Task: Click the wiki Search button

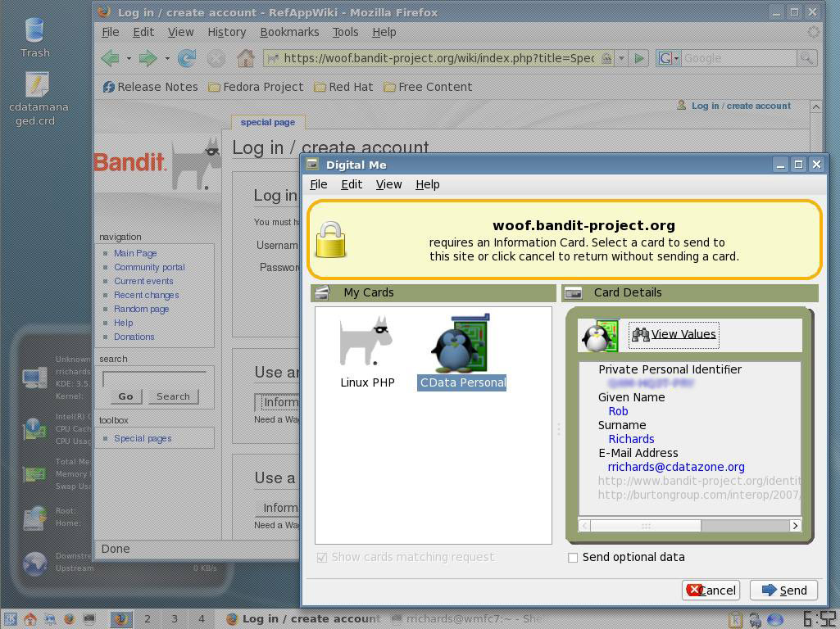Action: click(x=173, y=396)
